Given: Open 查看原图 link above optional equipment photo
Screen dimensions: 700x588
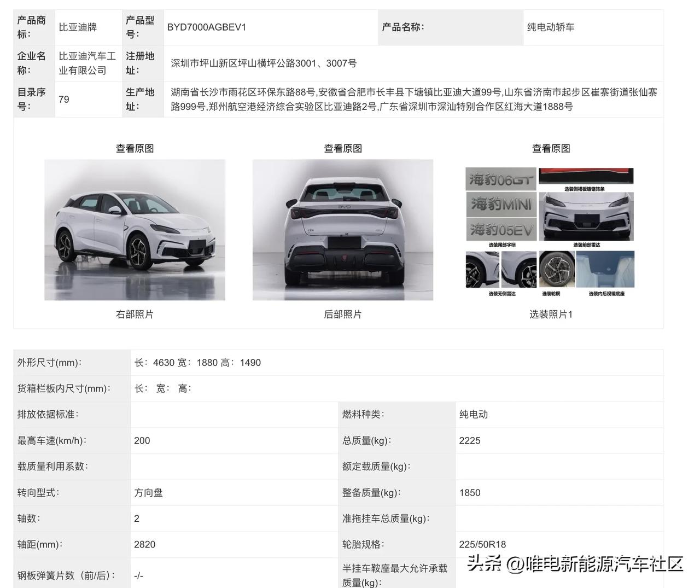Looking at the screenshot, I should click(551, 148).
